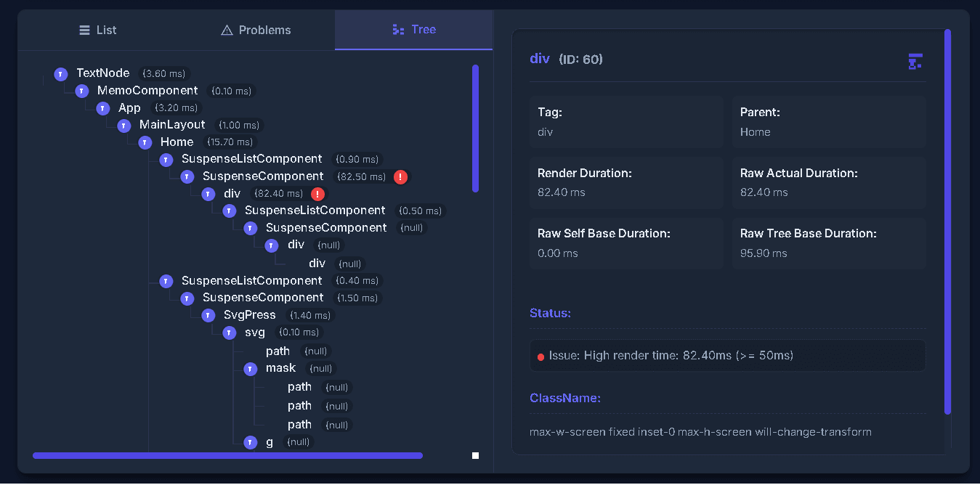Screen dimensions: 980x485
Task: Click the details panel vertical scrollbar
Action: click(x=947, y=222)
